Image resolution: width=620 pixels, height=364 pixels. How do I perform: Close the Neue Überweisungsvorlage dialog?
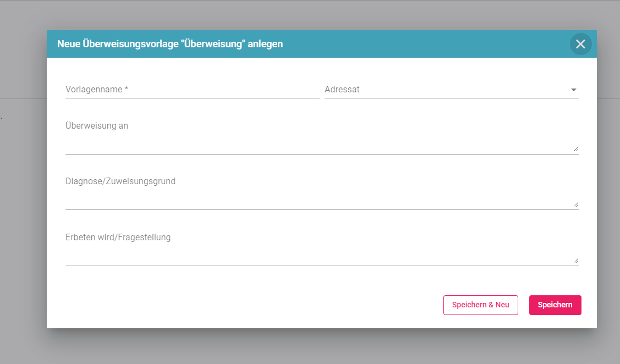[580, 44]
